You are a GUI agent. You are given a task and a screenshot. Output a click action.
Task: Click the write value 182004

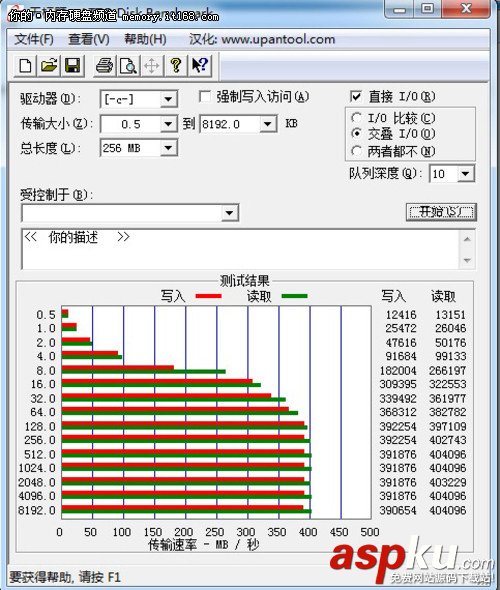pyautogui.click(x=398, y=371)
